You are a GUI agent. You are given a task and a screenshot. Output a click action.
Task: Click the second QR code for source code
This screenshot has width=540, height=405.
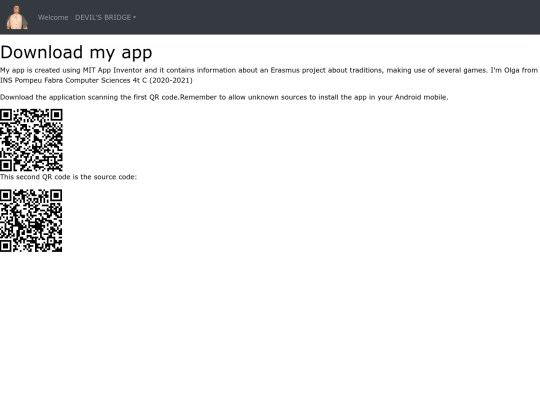click(x=31, y=220)
